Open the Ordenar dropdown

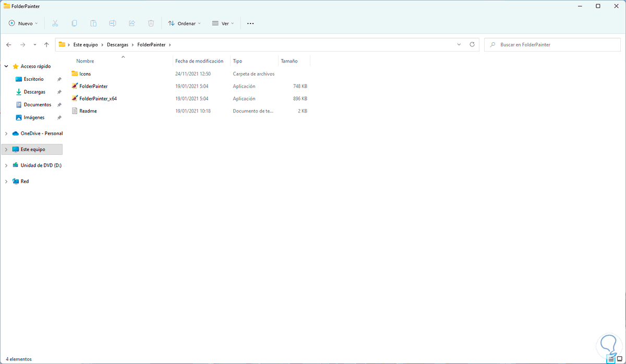[x=184, y=23]
